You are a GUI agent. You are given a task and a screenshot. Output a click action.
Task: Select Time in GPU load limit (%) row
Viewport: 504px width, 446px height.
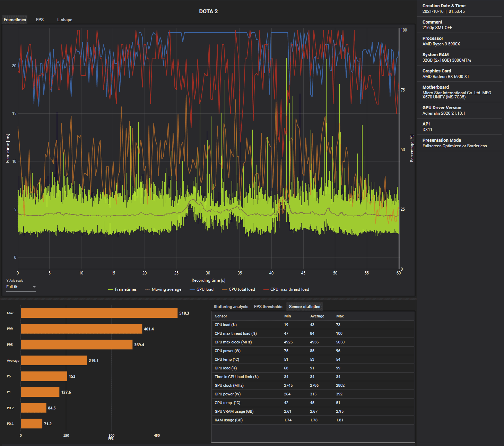pyautogui.click(x=313, y=377)
